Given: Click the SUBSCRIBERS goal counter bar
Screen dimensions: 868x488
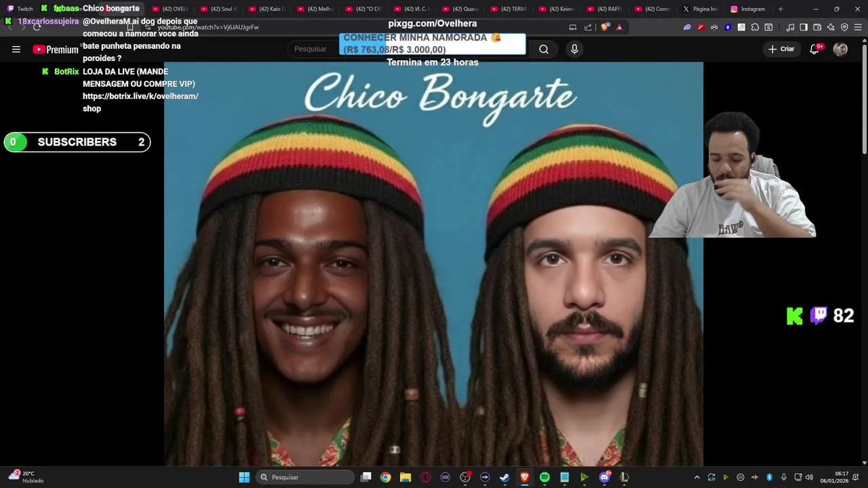Looking at the screenshot, I should [x=77, y=142].
